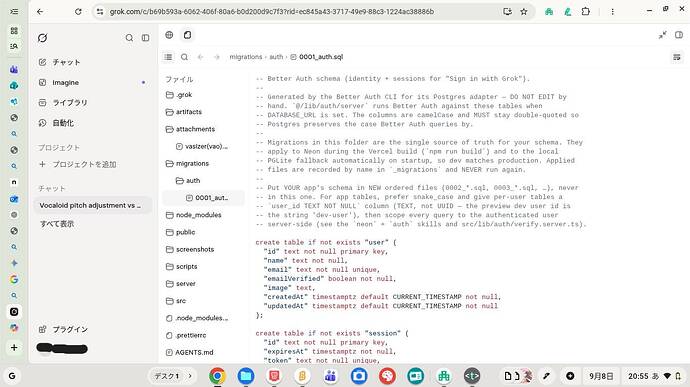690x387 pixels.
Task: Go back in file history
Action: pyautogui.click(x=200, y=57)
